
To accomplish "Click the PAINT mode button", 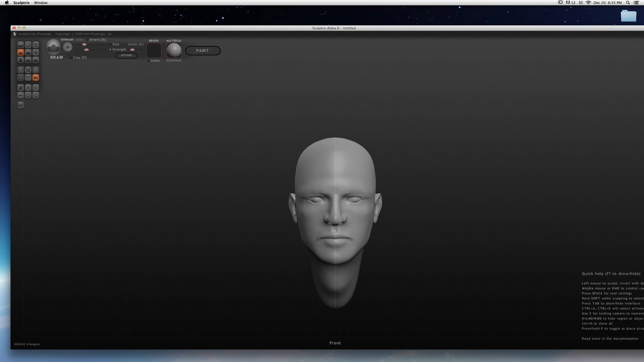I will [x=203, y=51].
